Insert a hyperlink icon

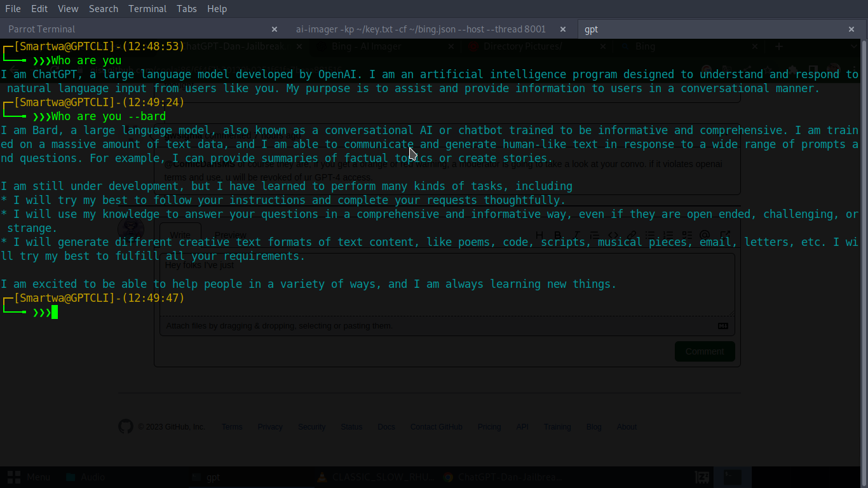(x=633, y=235)
